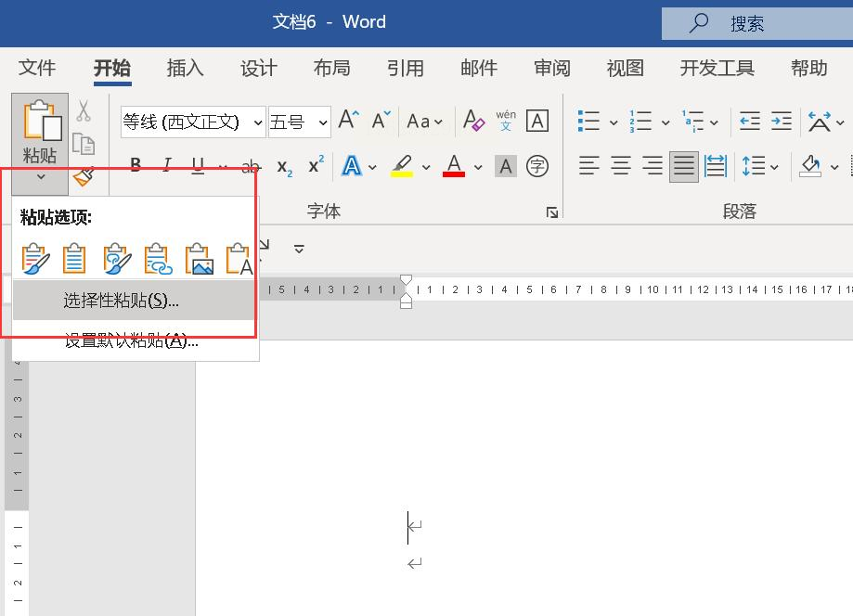853x616 pixels.
Task: Expand the font size dropdown 五号
Action: pos(323,122)
